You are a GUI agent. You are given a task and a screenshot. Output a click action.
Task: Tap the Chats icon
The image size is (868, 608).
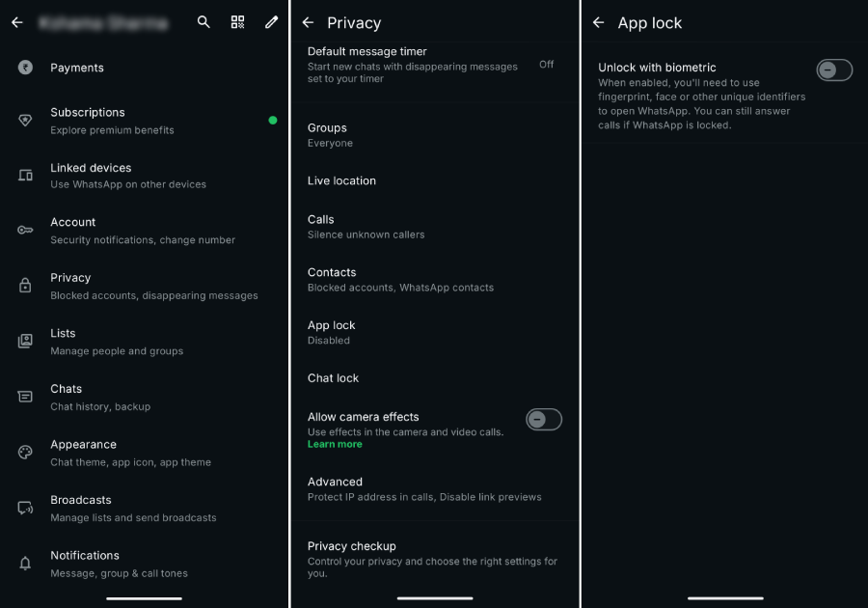point(25,397)
